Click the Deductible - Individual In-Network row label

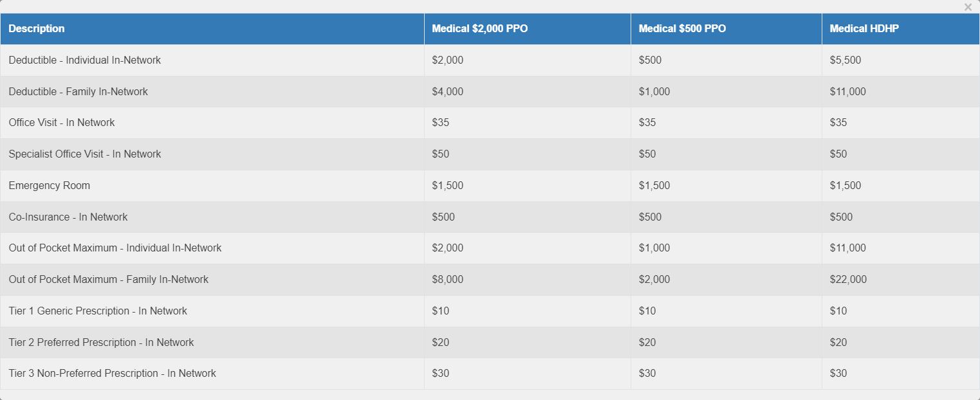click(x=85, y=60)
